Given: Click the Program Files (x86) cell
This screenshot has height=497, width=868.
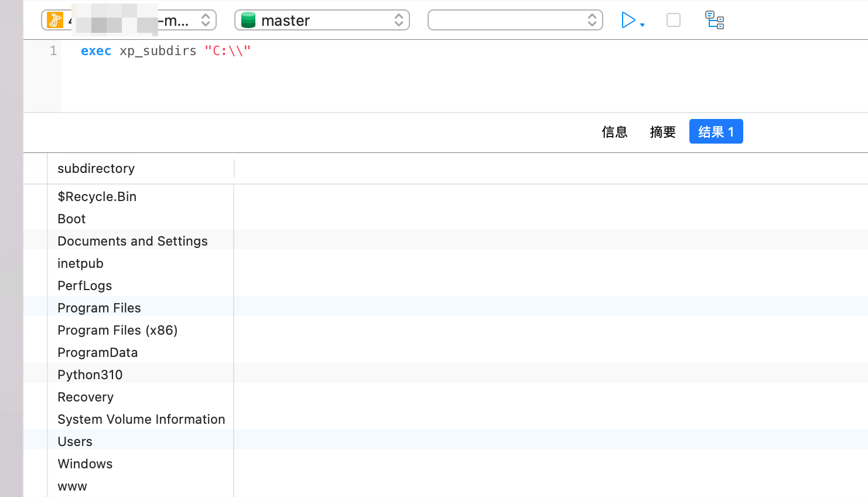Looking at the screenshot, I should (x=118, y=331).
